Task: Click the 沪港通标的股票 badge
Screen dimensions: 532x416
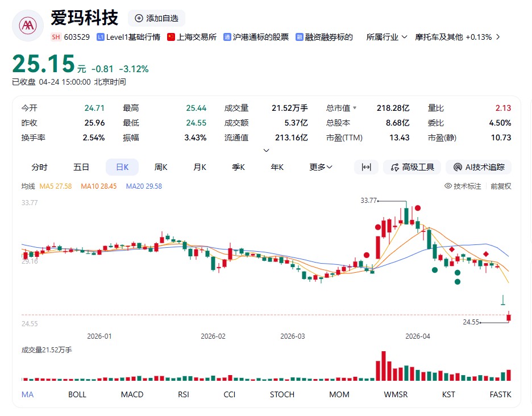Action: 227,37
